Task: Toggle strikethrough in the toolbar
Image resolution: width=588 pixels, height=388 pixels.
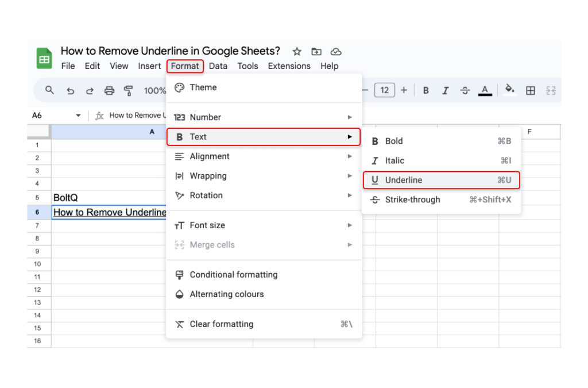Action: [x=465, y=90]
